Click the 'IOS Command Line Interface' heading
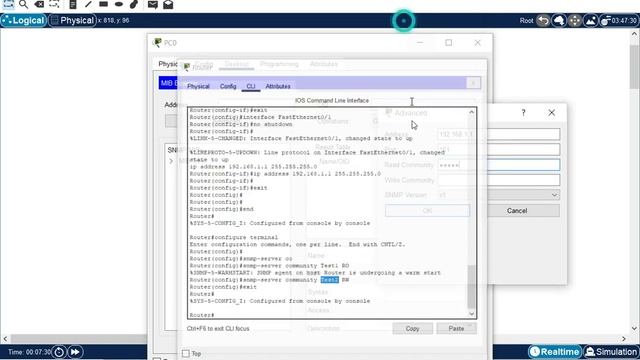640x360 pixels. pos(332,100)
